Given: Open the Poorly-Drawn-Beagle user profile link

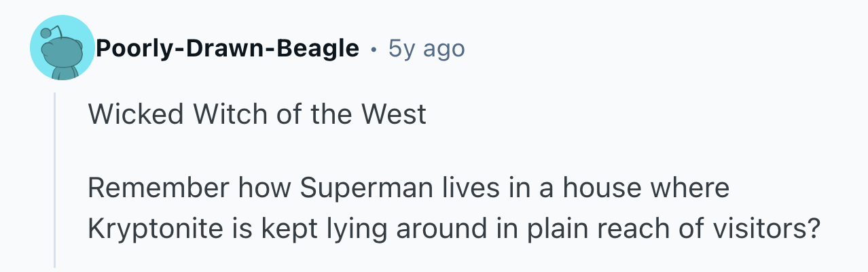Looking at the screenshot, I should coord(227,48).
